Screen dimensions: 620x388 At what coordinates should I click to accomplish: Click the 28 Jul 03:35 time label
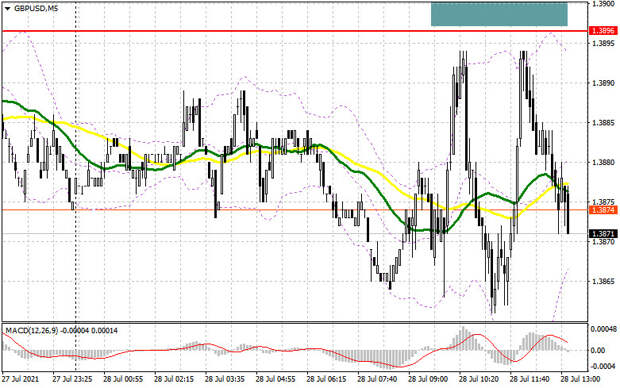[x=225, y=379]
